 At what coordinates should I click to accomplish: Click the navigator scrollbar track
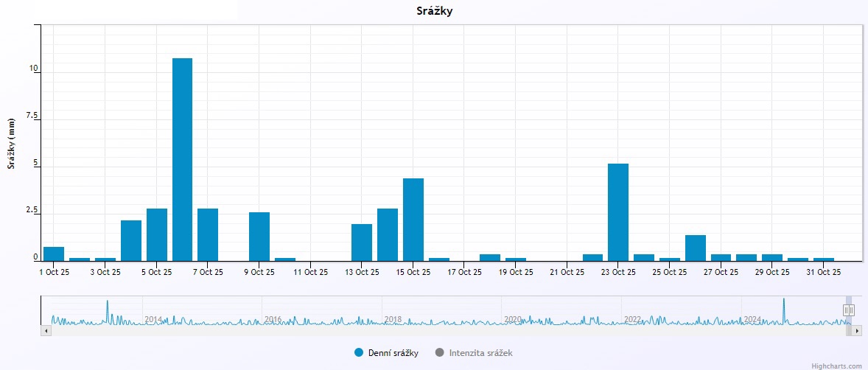click(442, 331)
